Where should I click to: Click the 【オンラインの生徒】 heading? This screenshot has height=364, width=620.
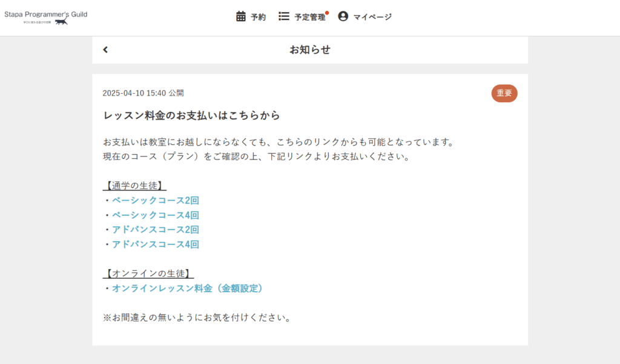point(148,273)
